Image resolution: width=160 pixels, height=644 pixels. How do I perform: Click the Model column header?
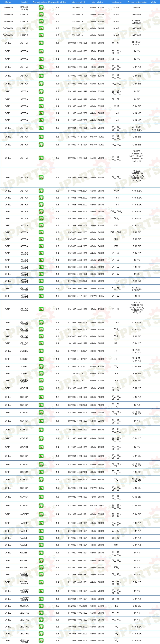tap(24, 2)
